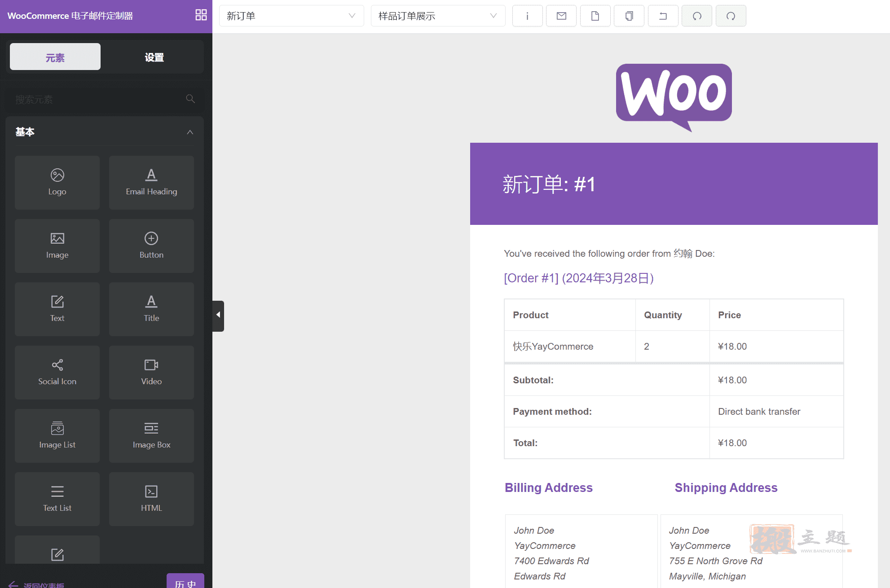This screenshot has height=588, width=890.
Task: Select the Image element tile
Action: (57, 246)
